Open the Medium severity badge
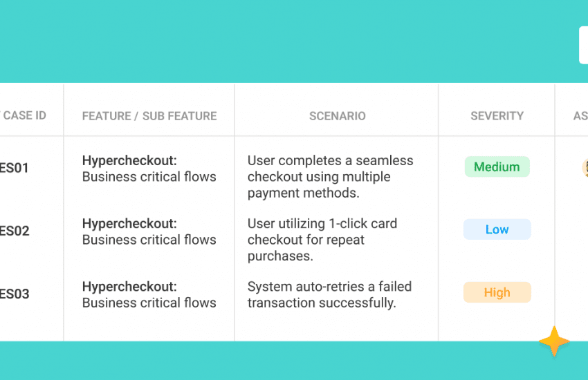The image size is (588, 380). (497, 167)
